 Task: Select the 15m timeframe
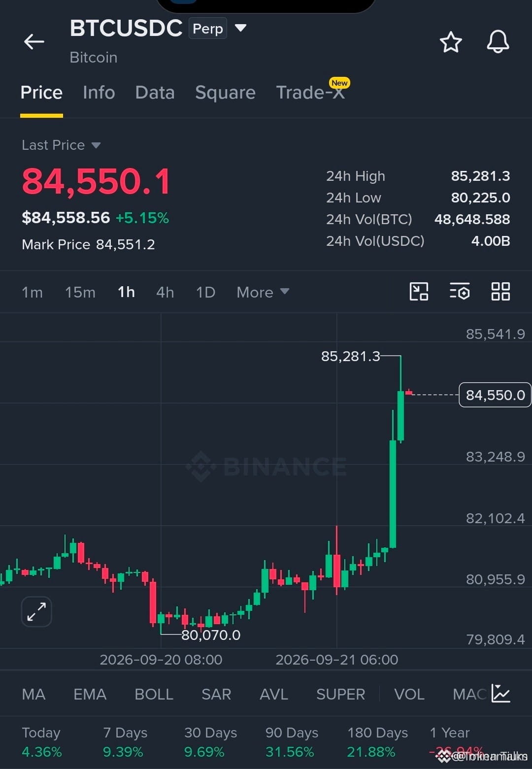pos(80,292)
